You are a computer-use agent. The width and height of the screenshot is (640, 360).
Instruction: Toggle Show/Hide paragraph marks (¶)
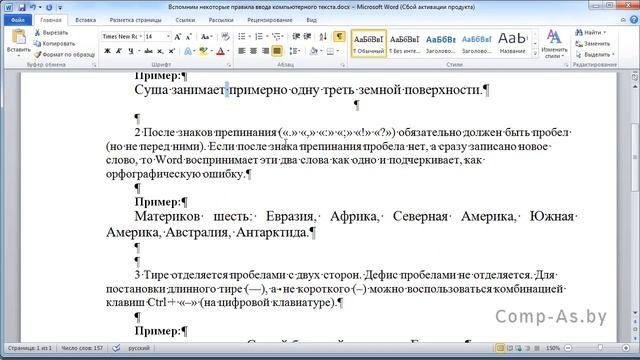tap(339, 37)
